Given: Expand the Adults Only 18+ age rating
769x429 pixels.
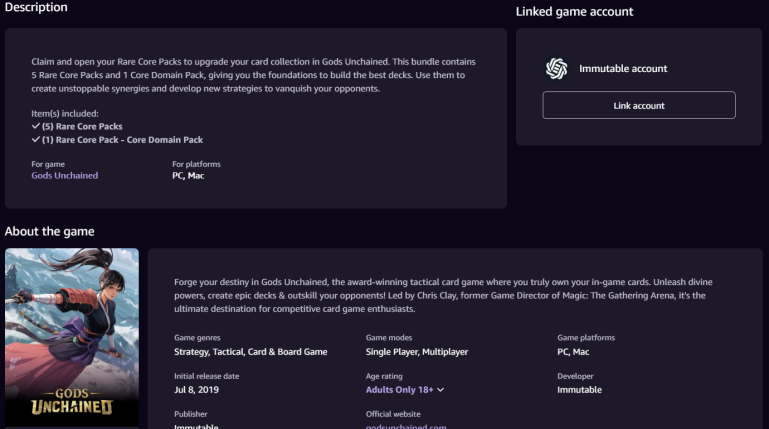Looking at the screenshot, I should pos(405,390).
